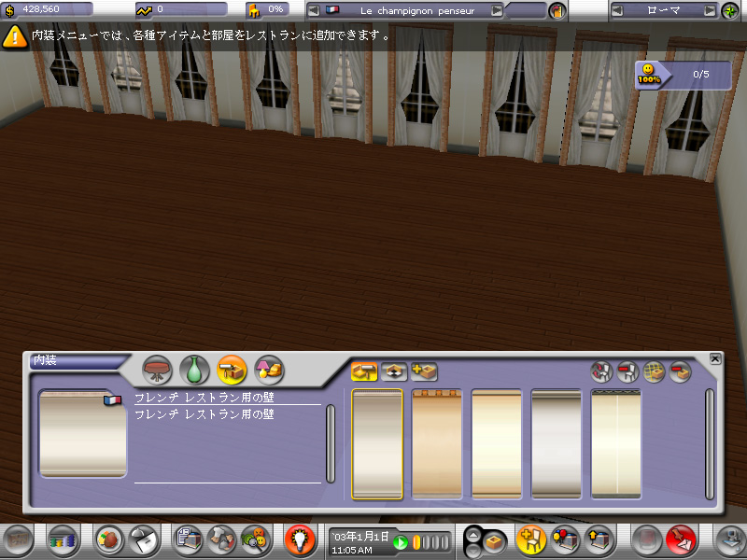Screen dimensions: 747x560
Task: Click the profit trend arrow indicator
Action: [144, 10]
